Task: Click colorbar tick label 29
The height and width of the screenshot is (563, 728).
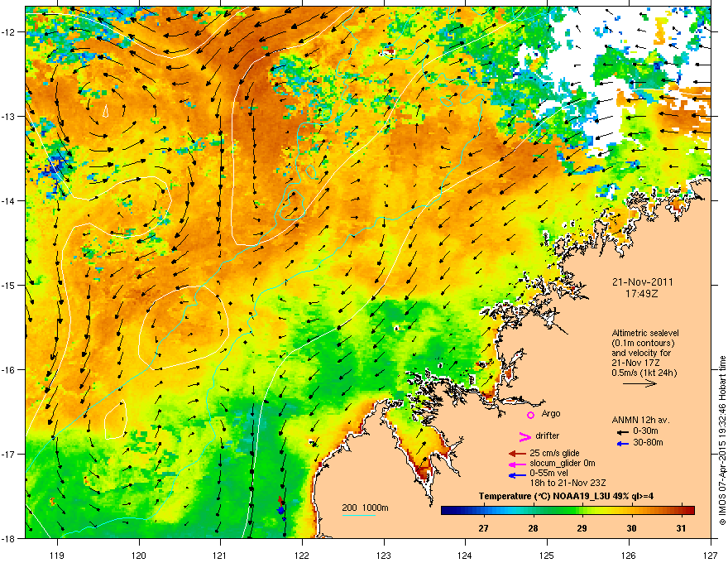Action: coord(582,528)
